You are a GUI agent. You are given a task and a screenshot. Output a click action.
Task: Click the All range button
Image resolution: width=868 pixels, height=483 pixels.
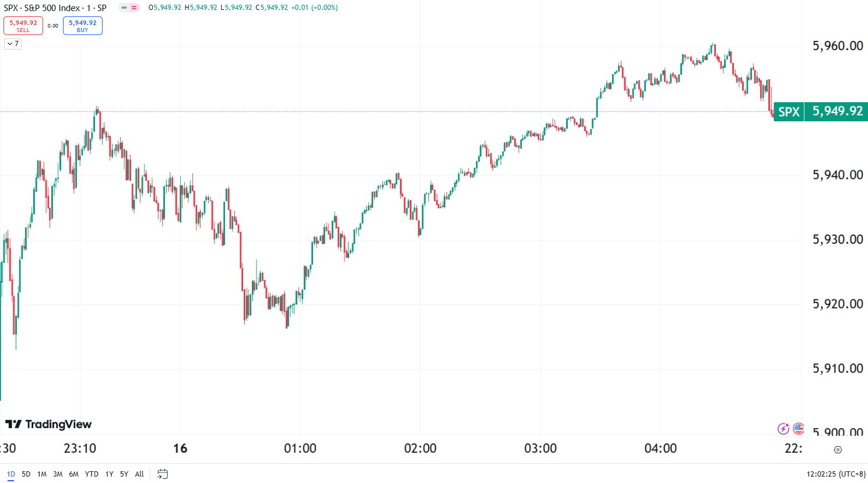click(139, 474)
